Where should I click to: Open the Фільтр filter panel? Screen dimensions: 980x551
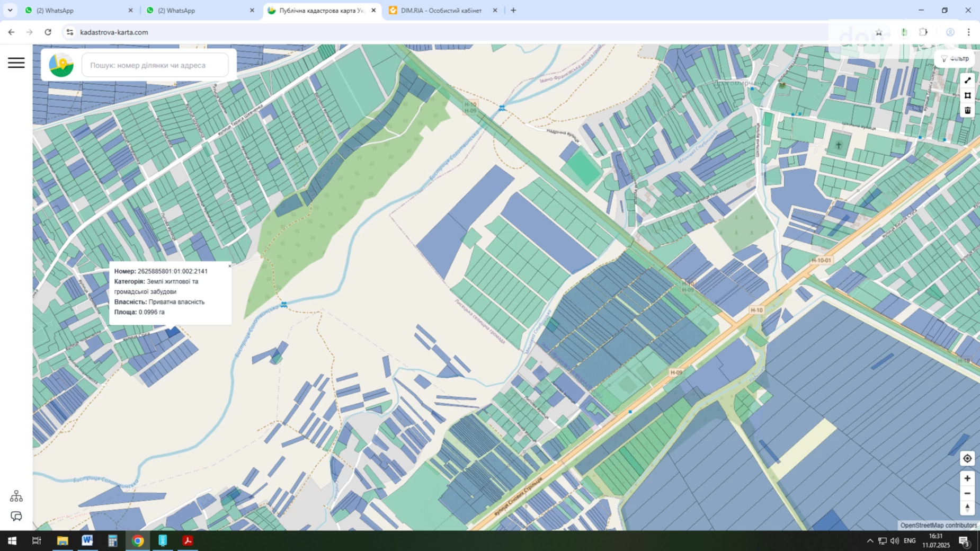point(955,59)
